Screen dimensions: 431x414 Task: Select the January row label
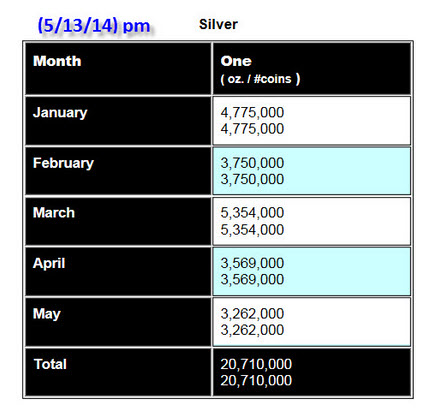click(x=60, y=113)
